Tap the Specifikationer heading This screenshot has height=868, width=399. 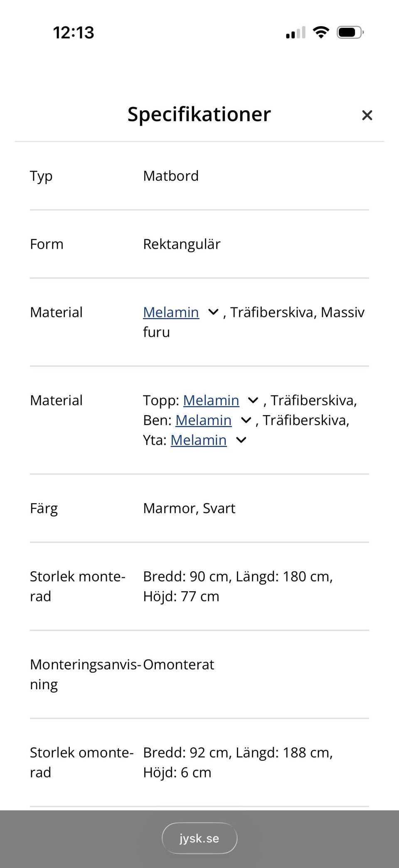click(x=199, y=114)
